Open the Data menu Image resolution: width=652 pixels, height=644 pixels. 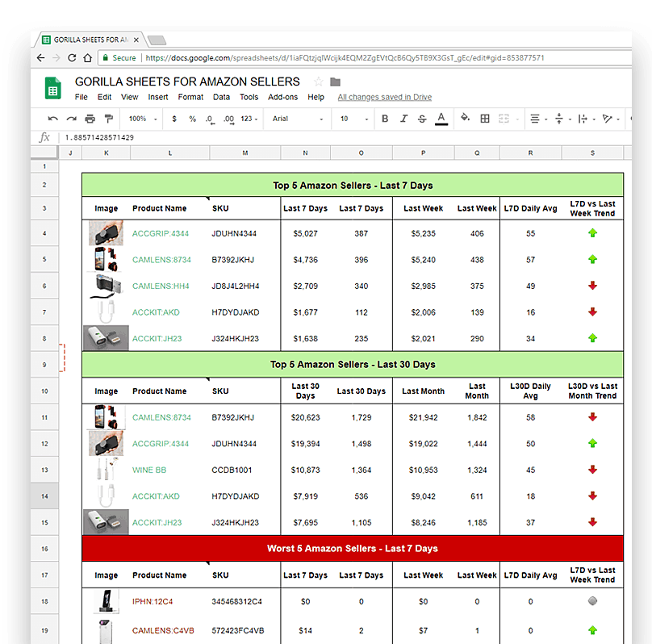[221, 97]
